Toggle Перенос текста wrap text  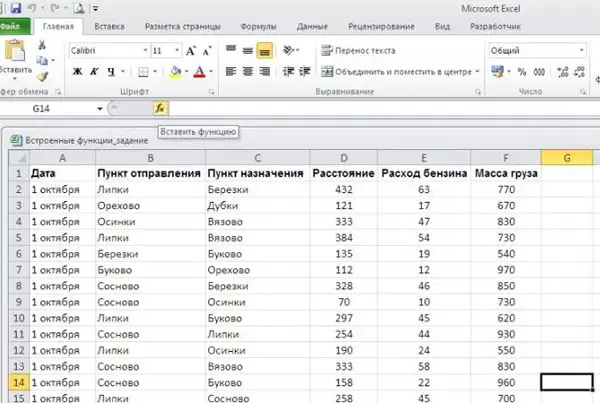click(358, 51)
